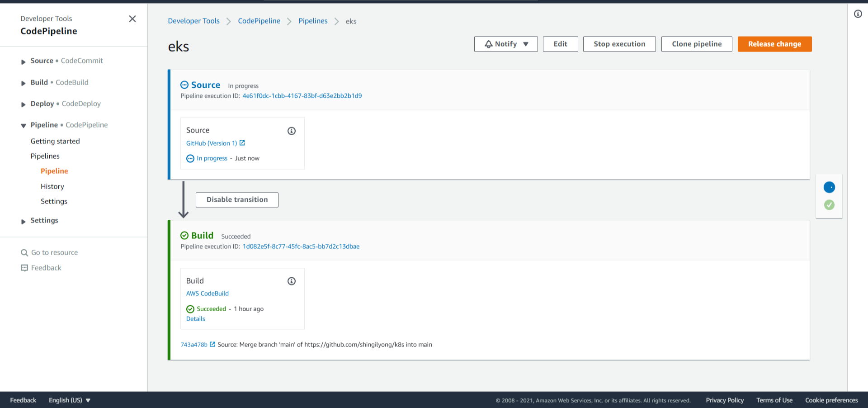This screenshot has width=868, height=408.
Task: Open the GitHub (Version 1) link
Action: (x=212, y=143)
